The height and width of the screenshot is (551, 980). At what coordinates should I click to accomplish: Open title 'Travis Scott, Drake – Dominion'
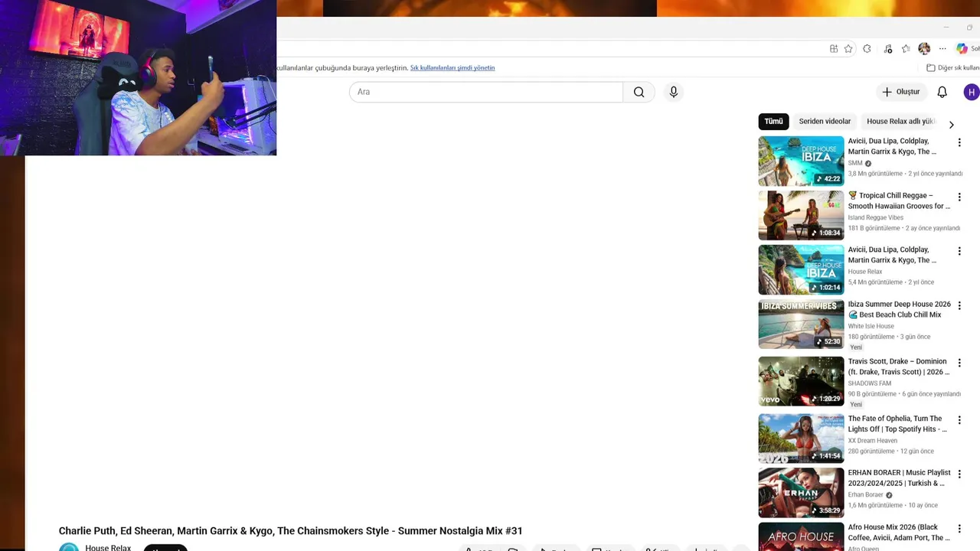pyautogui.click(x=899, y=367)
